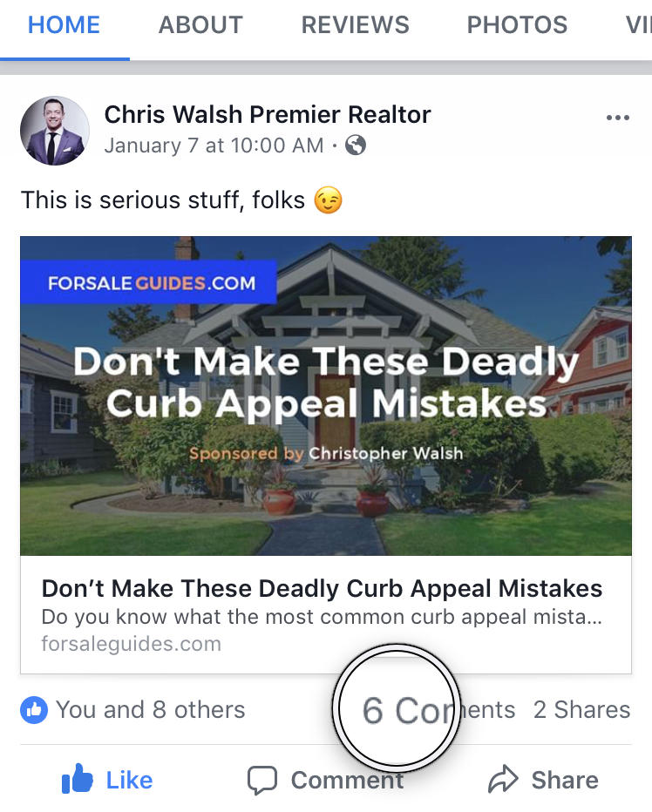
Task: Toggle the Like text label on the post
Action: pos(130,780)
